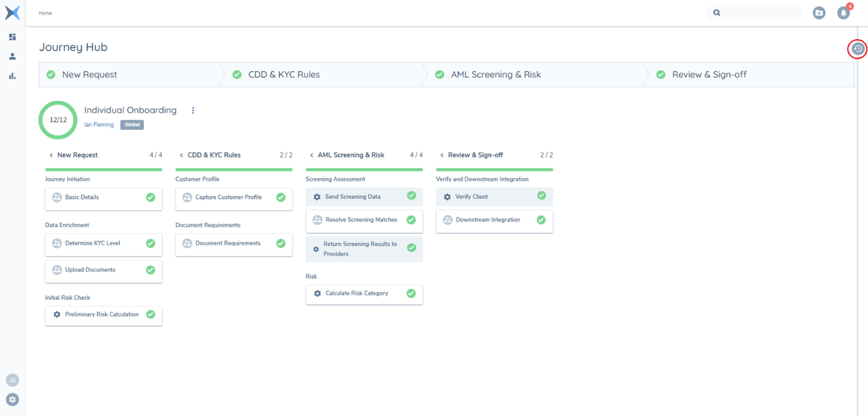Click the new folder add icon
Viewport: 868px width, 416px height.
tap(819, 13)
